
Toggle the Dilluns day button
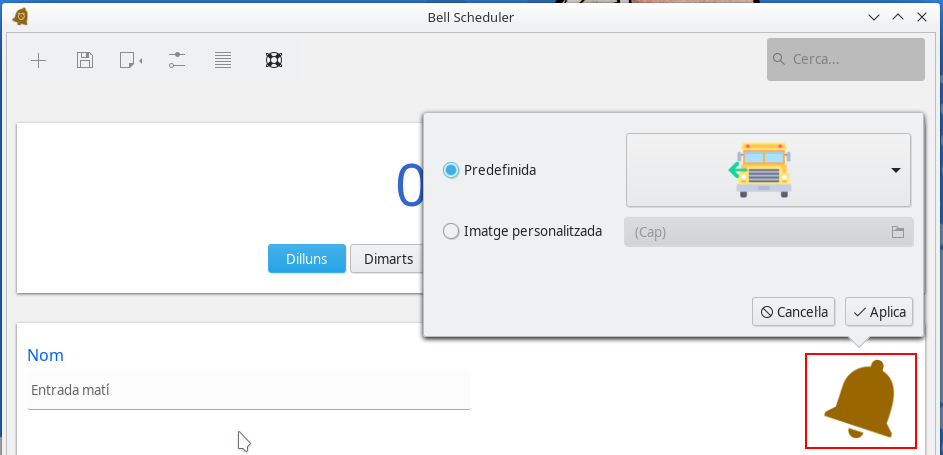click(x=306, y=259)
